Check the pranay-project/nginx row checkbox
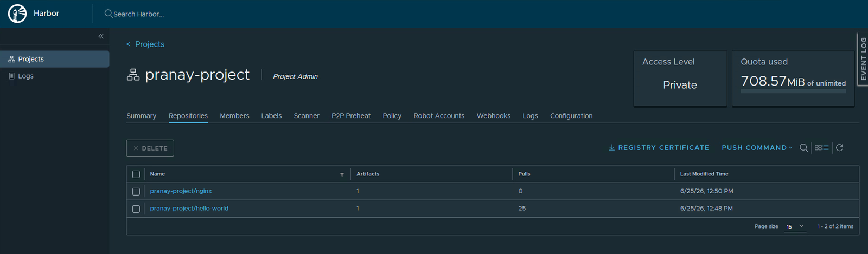 point(136,192)
